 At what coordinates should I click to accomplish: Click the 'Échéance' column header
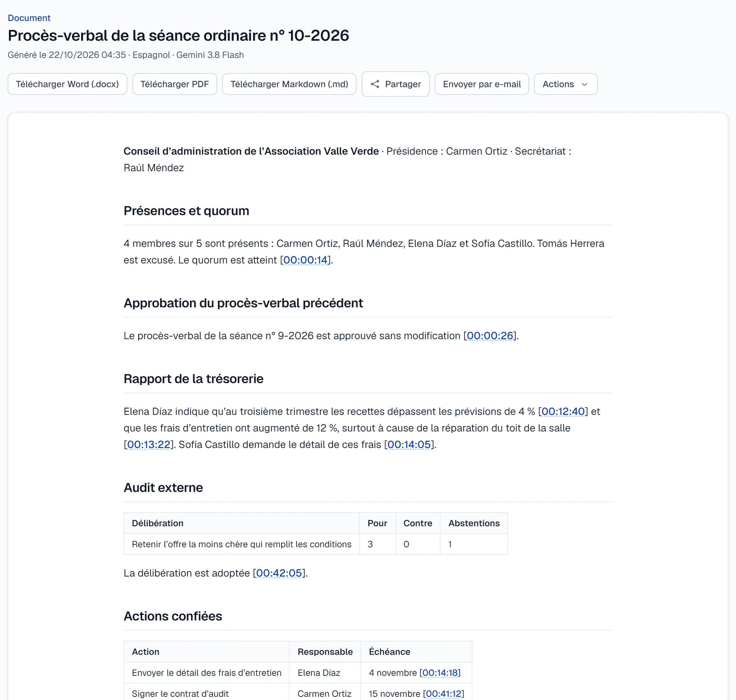click(416, 652)
